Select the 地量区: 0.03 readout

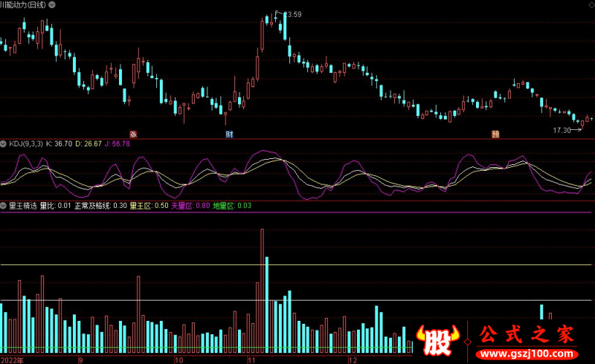click(x=232, y=206)
